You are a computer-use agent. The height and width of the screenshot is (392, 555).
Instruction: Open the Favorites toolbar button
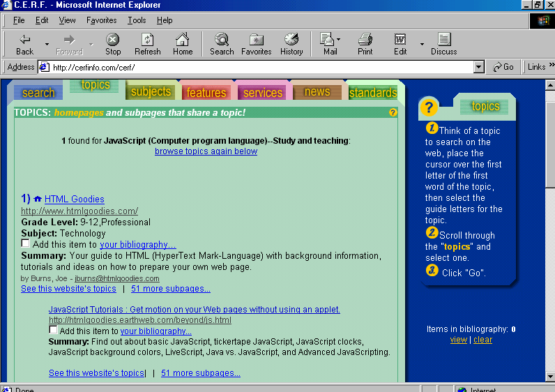(257, 44)
